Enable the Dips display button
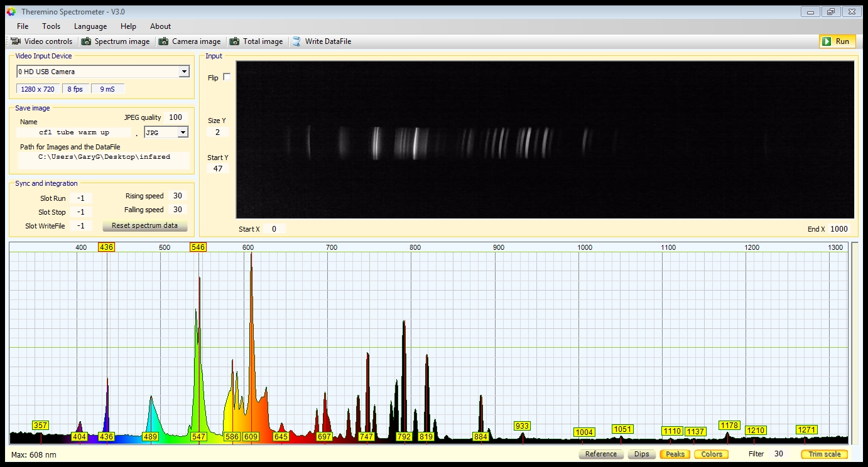Viewport: 868px width, 467px height. (641, 454)
